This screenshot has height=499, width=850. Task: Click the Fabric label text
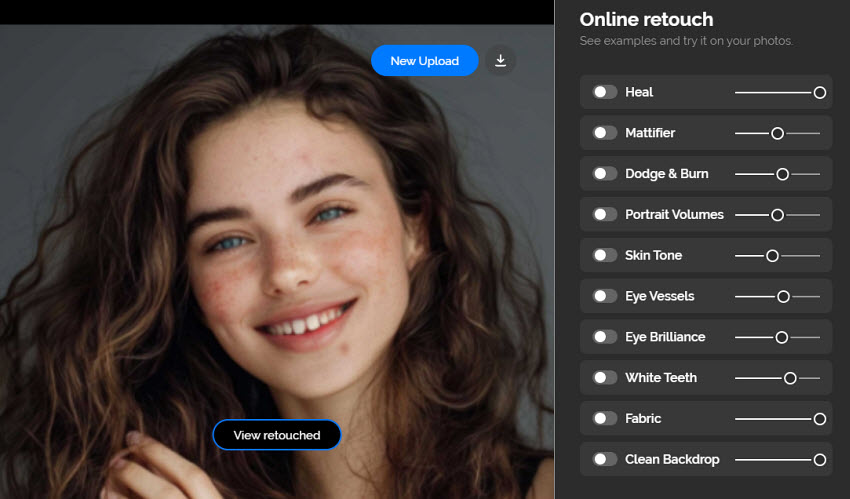pos(643,418)
